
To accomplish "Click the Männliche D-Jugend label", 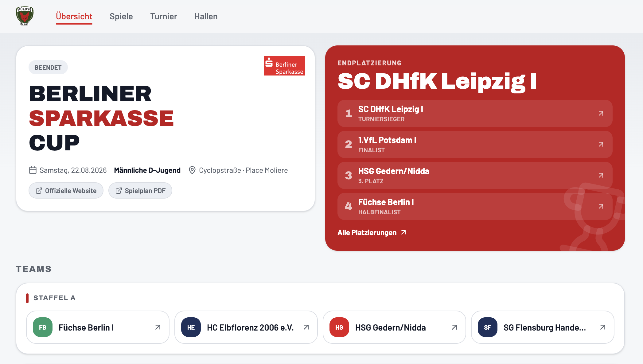I will pyautogui.click(x=147, y=170).
